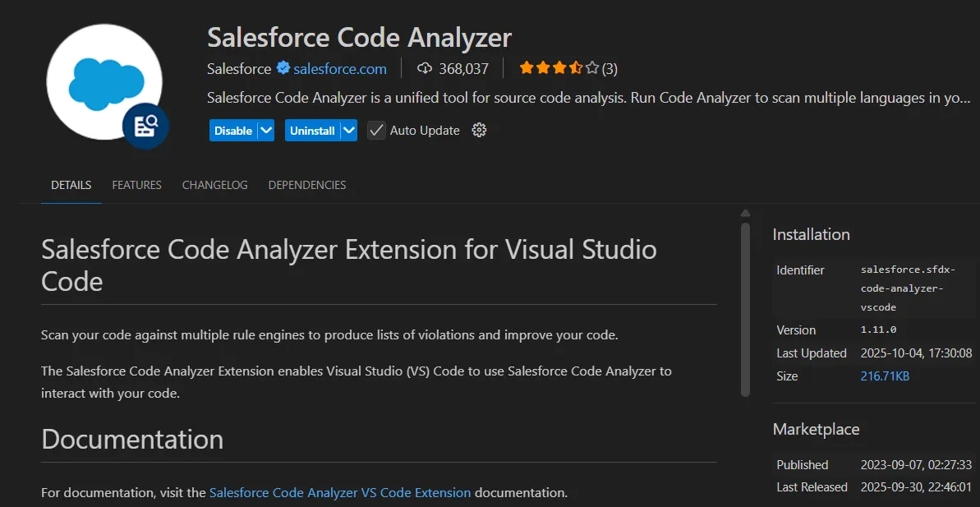Click the verified publisher checkmark badge

pyautogui.click(x=283, y=68)
